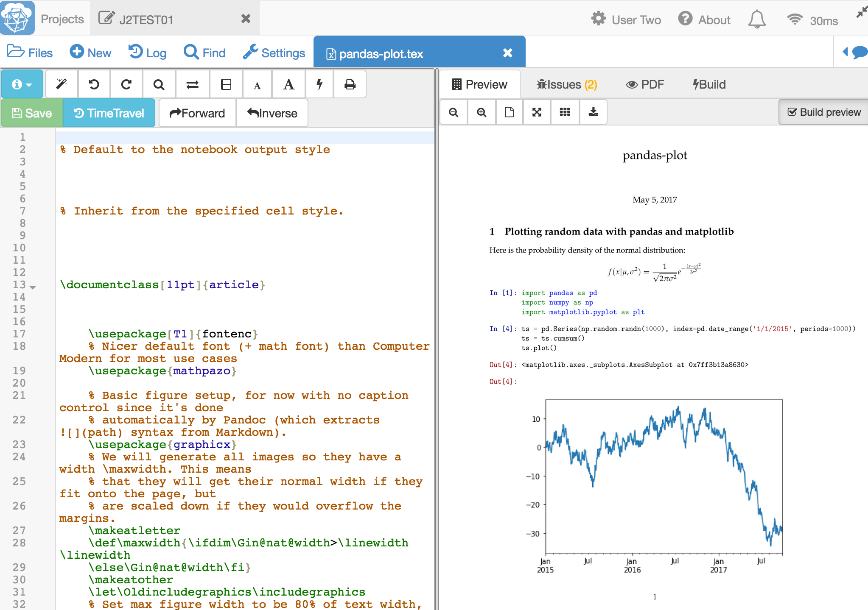The image size is (868, 610).
Task: Collapse the fold arrow at line 13
Action: pyautogui.click(x=33, y=287)
